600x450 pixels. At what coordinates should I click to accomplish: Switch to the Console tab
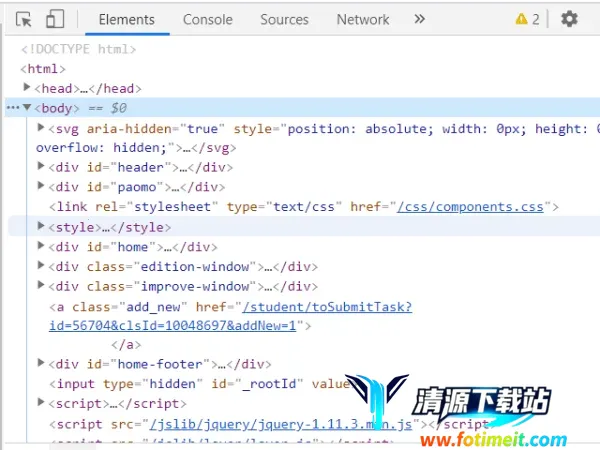click(207, 19)
